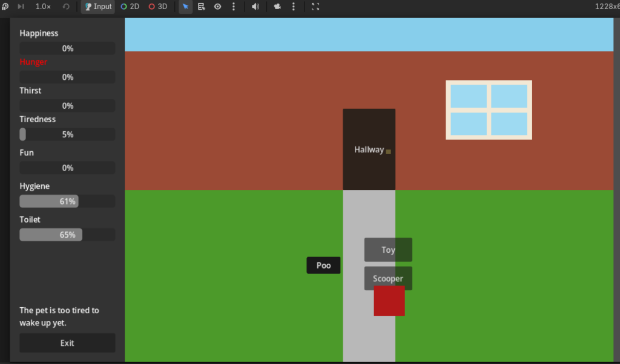Click the Tiredness label
Viewport: 620px width, 364px height.
[x=38, y=119]
